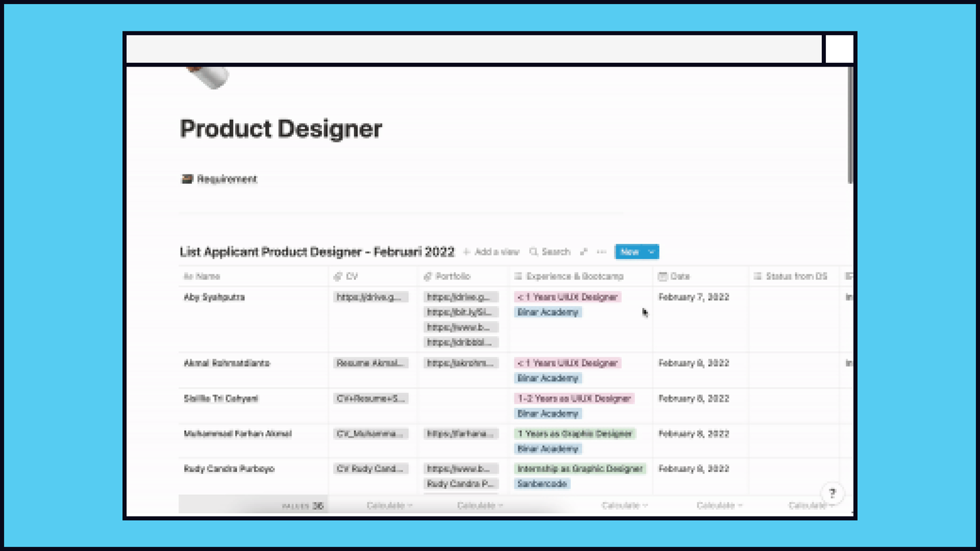
Task: Click the VALUES 36 count under Name
Action: pos(302,506)
